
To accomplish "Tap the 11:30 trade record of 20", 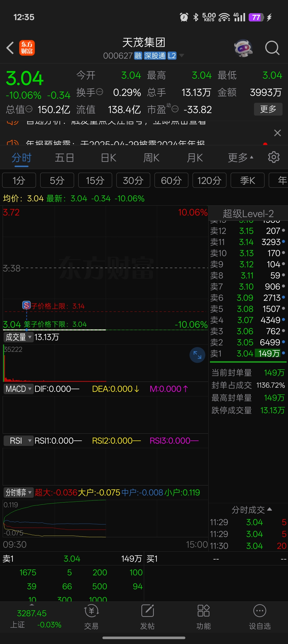I will (x=248, y=545).
